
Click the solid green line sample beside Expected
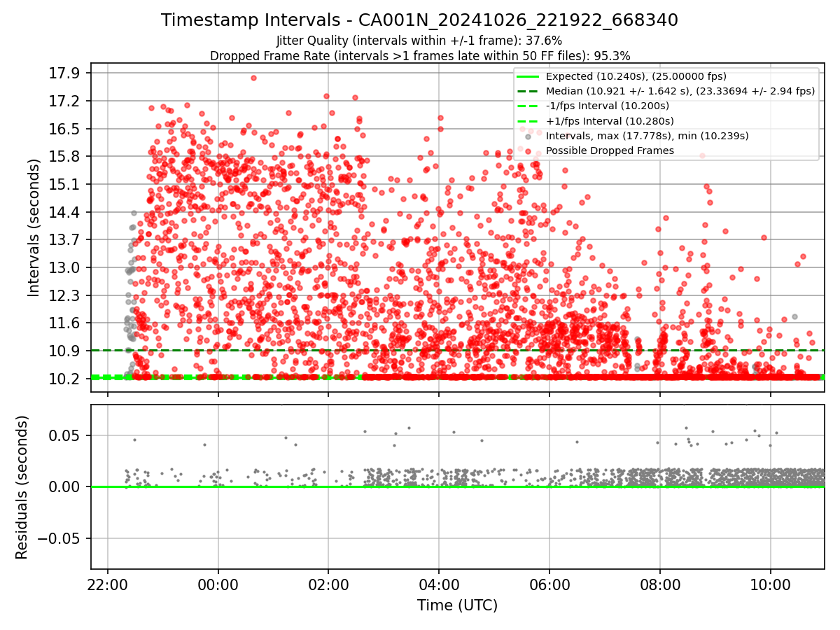[528, 76]
